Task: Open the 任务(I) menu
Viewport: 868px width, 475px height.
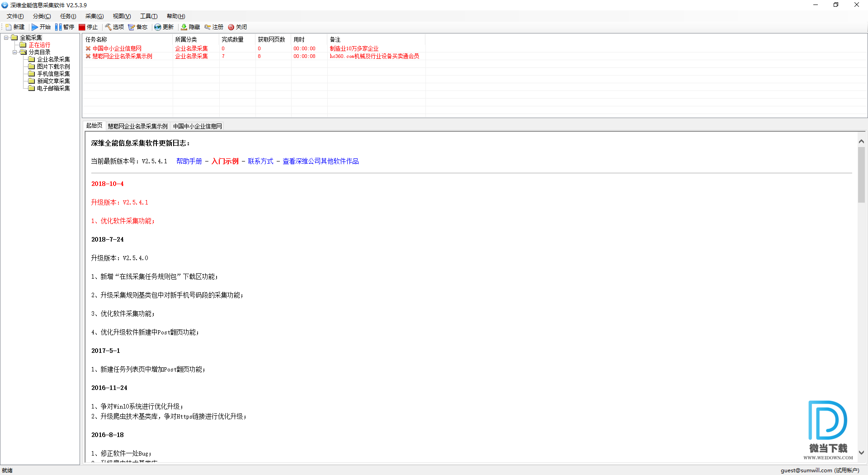Action: click(68, 16)
